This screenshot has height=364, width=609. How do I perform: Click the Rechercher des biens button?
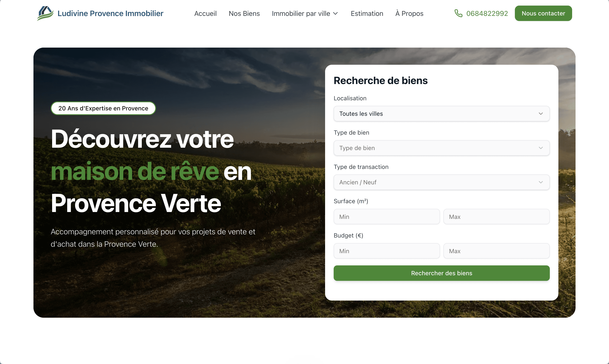[441, 273]
